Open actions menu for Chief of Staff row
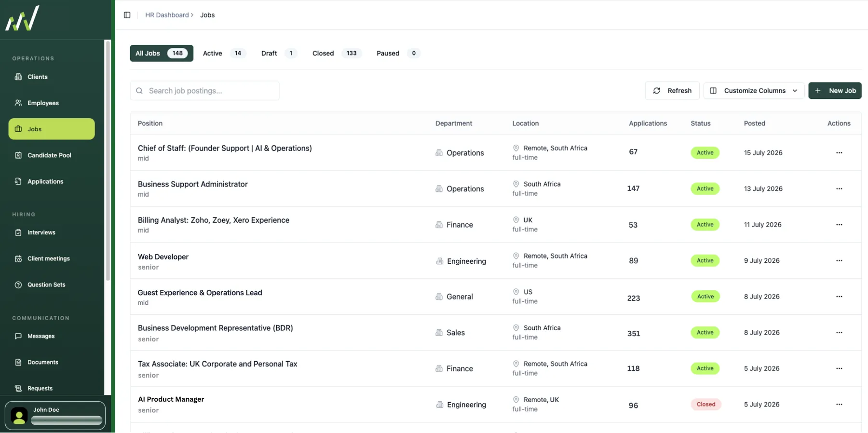Screen dimensions: 868x433 839,153
